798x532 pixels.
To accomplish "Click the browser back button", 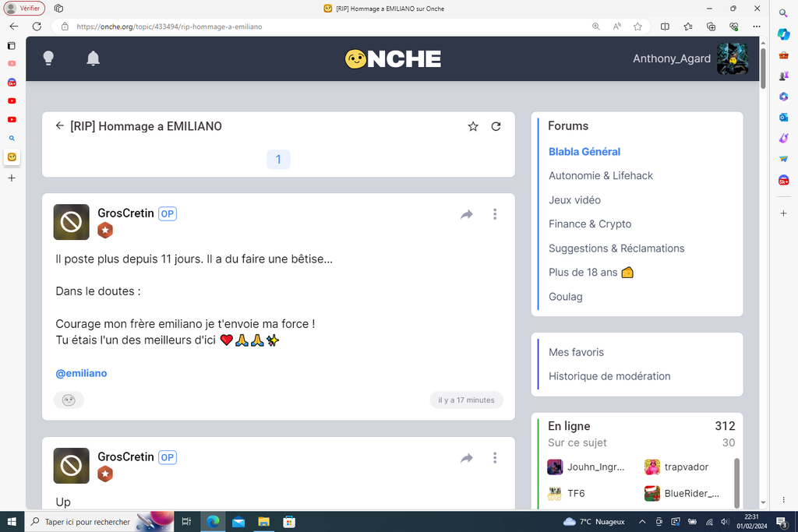I will tap(14, 26).
